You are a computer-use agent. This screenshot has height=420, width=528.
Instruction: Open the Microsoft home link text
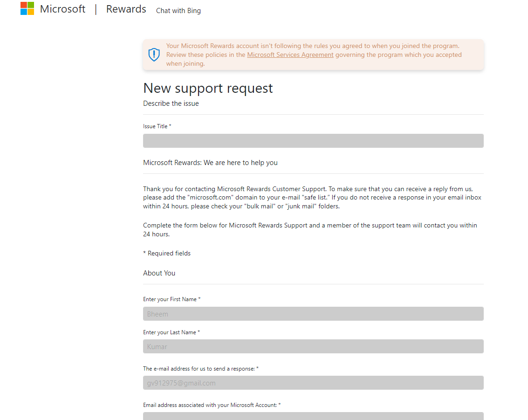[62, 9]
